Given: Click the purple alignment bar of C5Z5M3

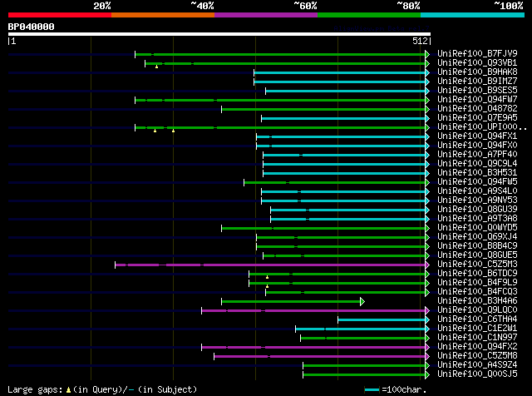Looking at the screenshot, I should click(x=270, y=265).
